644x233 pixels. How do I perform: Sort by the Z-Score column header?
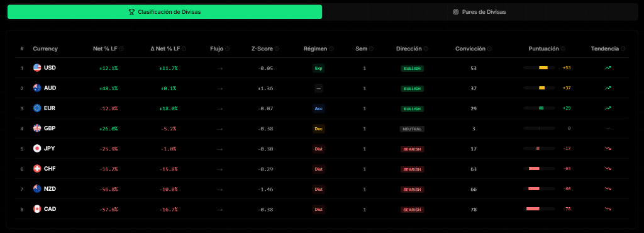coord(262,49)
